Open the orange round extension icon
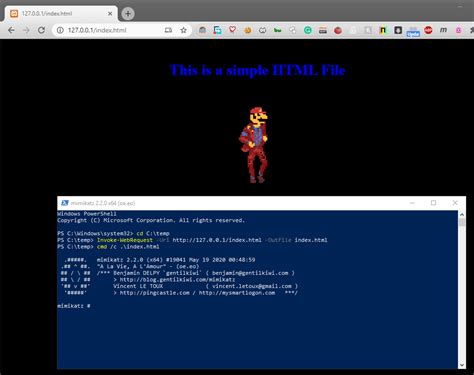The width and height of the screenshot is (474, 375). point(248,30)
